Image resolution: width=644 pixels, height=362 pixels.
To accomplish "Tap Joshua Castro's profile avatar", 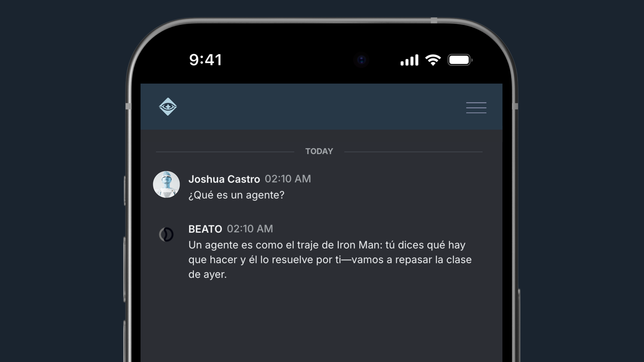I will coord(166,184).
